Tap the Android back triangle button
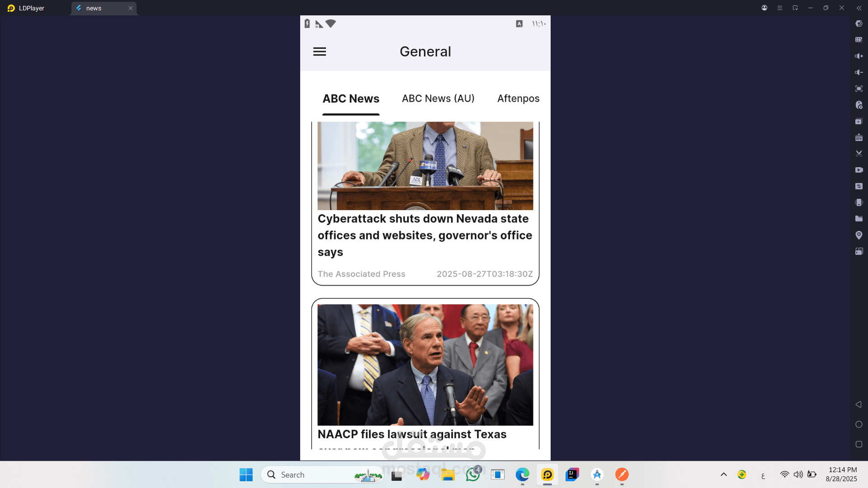Viewport: 868px width, 488px height. pos(859,404)
